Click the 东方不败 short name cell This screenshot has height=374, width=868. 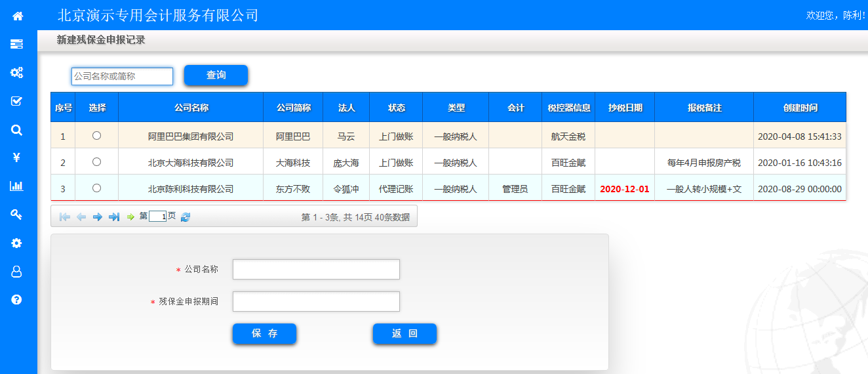(293, 188)
